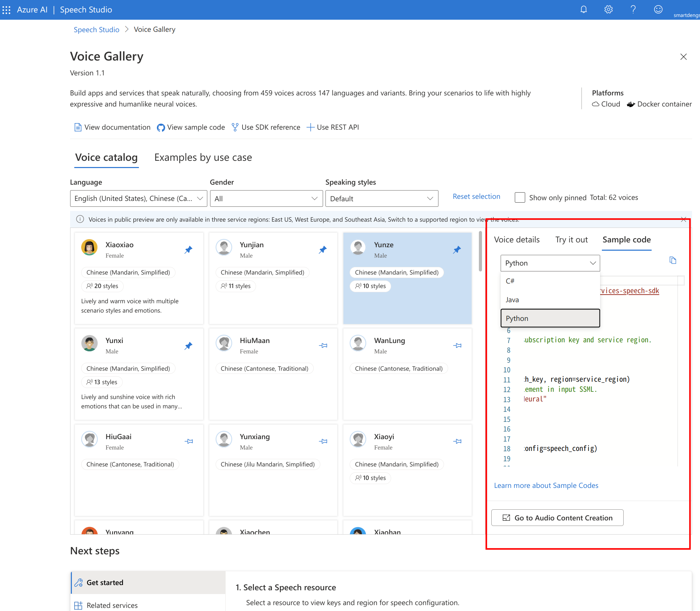Screen dimensions: 700x611
Task: Click the Azure AI header title
Action: pyautogui.click(x=32, y=10)
